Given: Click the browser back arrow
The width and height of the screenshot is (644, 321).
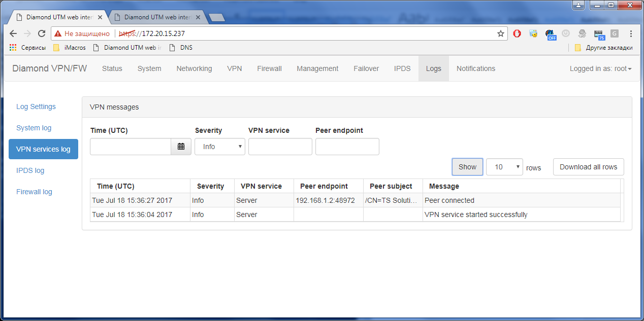Looking at the screenshot, I should point(14,33).
